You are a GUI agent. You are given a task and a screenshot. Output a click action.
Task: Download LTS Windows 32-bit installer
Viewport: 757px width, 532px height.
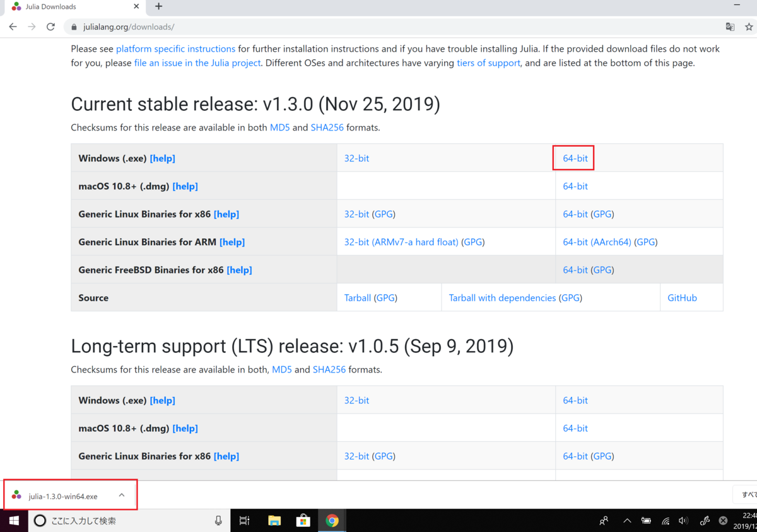[x=356, y=400]
